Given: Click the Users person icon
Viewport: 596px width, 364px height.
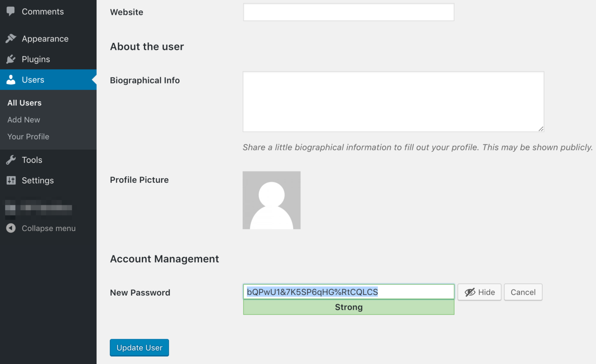Looking at the screenshot, I should coord(11,80).
